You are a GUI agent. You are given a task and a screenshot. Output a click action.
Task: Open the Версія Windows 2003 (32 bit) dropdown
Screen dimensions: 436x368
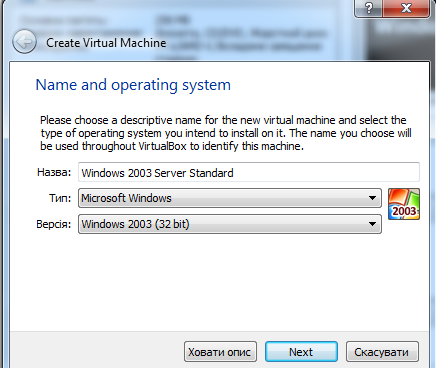(230, 224)
